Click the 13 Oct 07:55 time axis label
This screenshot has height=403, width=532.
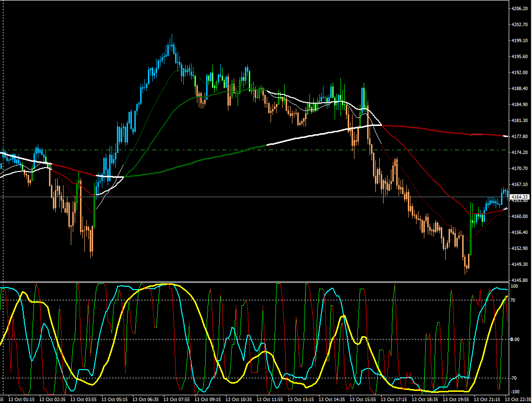(x=177, y=400)
